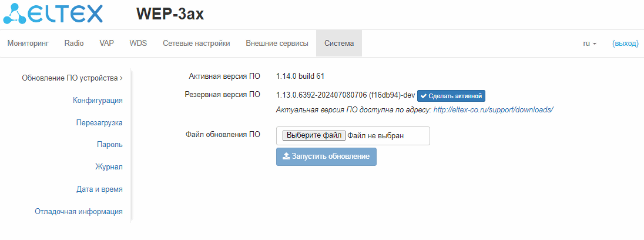Select Обновление ПО устройства in sidebar
Image resolution: width=644 pixels, height=240 pixels.
(x=72, y=78)
